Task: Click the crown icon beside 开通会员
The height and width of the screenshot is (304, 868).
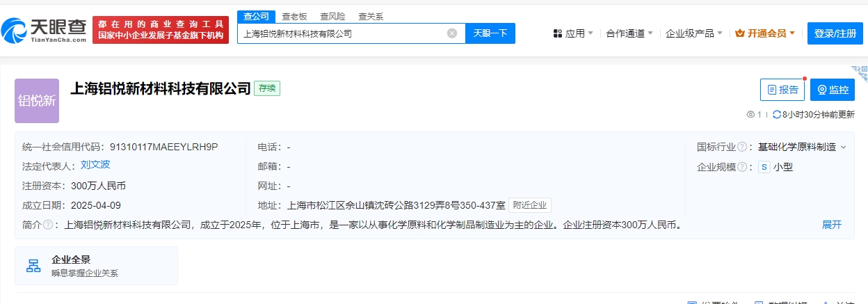Action: (x=740, y=33)
